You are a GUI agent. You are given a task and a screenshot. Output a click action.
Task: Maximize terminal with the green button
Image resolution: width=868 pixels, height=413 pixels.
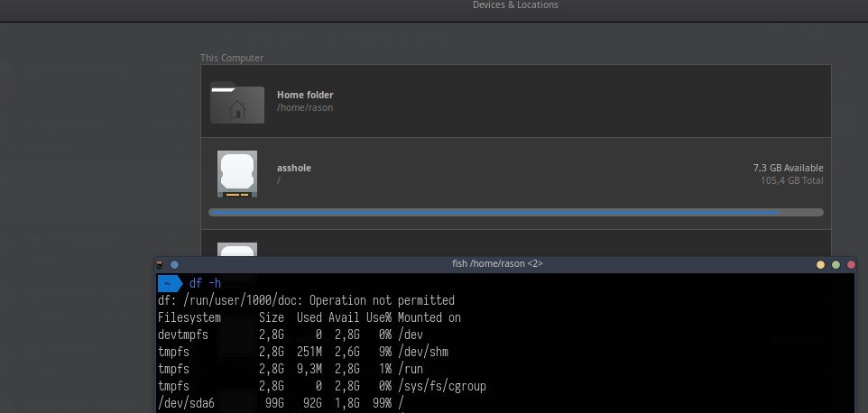[836, 265]
